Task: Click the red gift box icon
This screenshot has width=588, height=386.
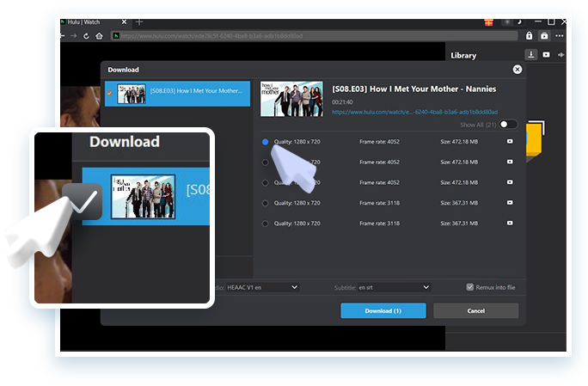Action: 488,22
